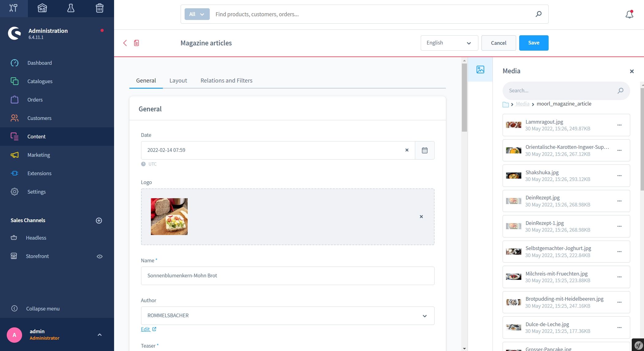Viewport: 644px width, 351px height.
Task: Select the Shakshuka.jpg media thumbnail
Action: 513,176
